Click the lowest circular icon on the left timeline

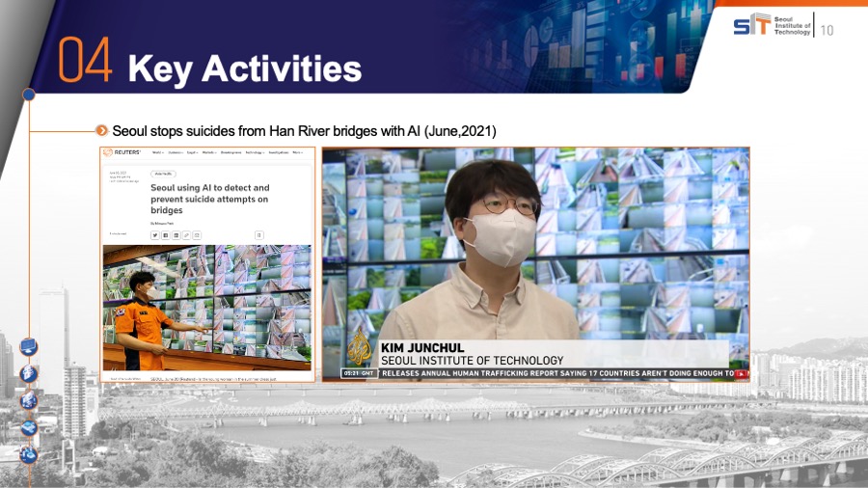[29, 455]
